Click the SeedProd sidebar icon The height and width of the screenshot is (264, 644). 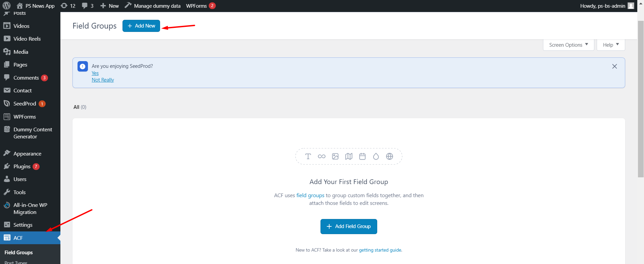[x=7, y=103]
